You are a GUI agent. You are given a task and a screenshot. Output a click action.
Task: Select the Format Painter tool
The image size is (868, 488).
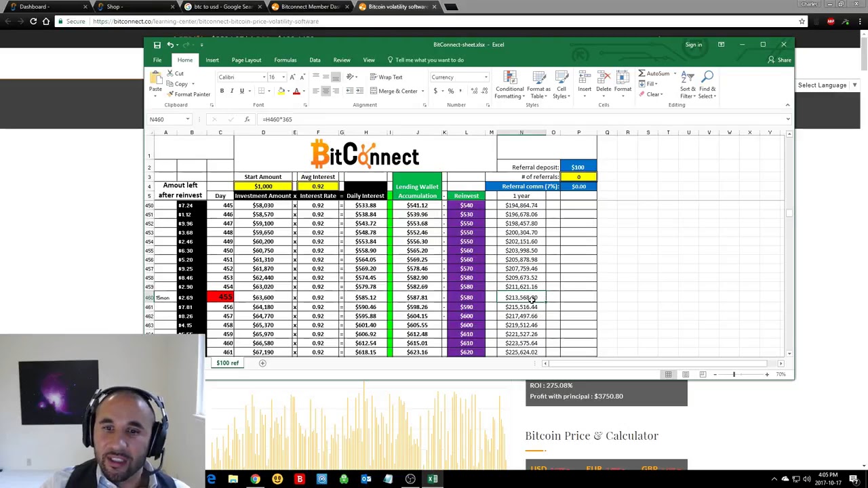(x=189, y=94)
